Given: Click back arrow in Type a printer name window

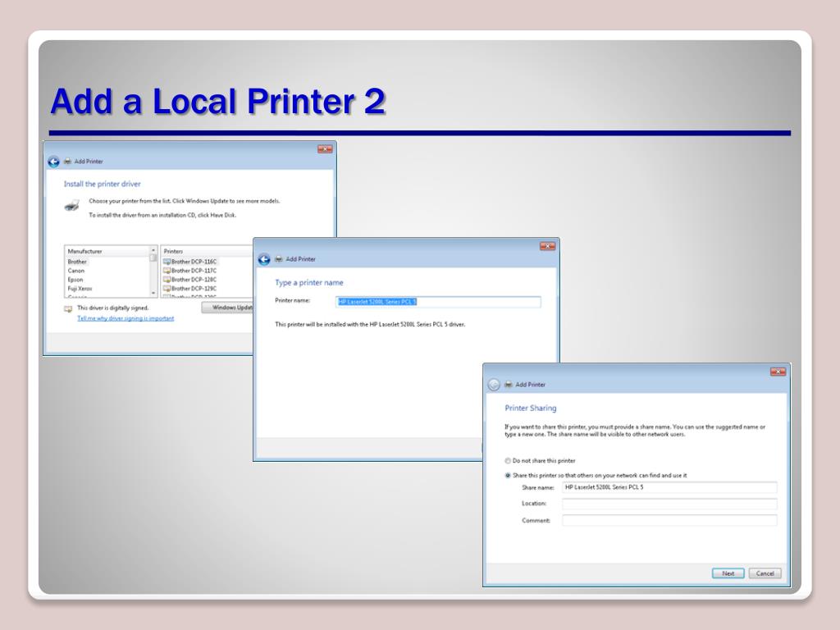Looking at the screenshot, I should tap(264, 260).
